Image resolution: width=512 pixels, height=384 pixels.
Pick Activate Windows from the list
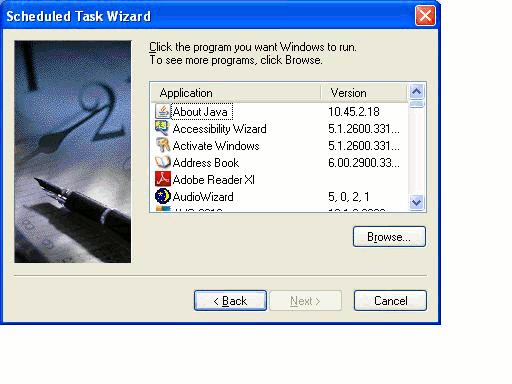tap(216, 146)
